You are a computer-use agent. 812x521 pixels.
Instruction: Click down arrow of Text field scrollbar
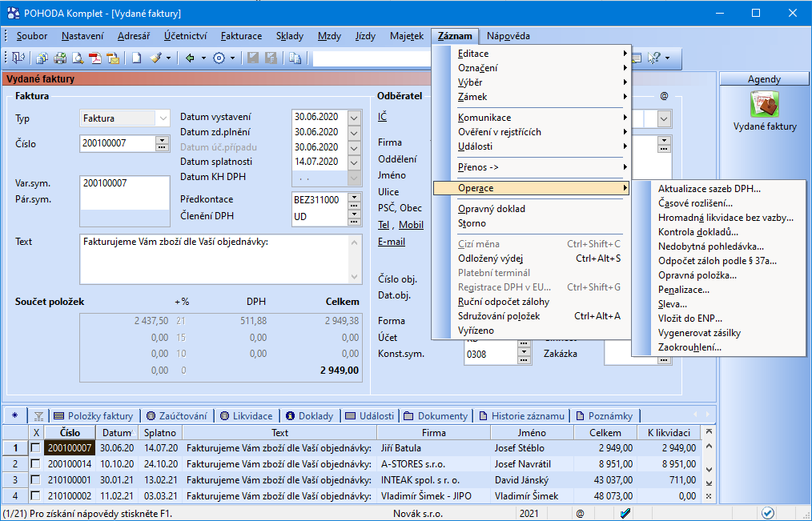(354, 277)
